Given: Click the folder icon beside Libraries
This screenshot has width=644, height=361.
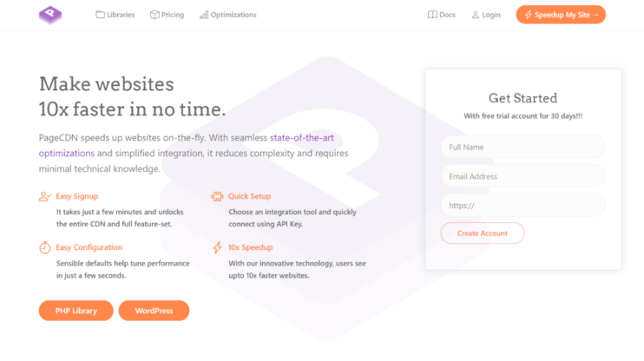Looking at the screenshot, I should pos(100,15).
